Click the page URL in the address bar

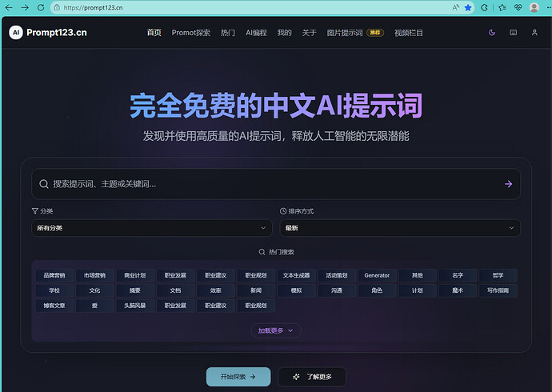(x=93, y=7)
